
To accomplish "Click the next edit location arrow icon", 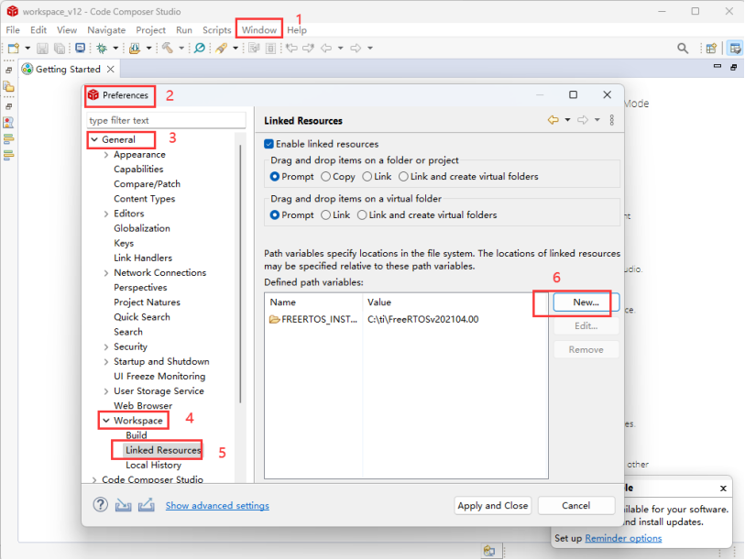I will (x=309, y=48).
